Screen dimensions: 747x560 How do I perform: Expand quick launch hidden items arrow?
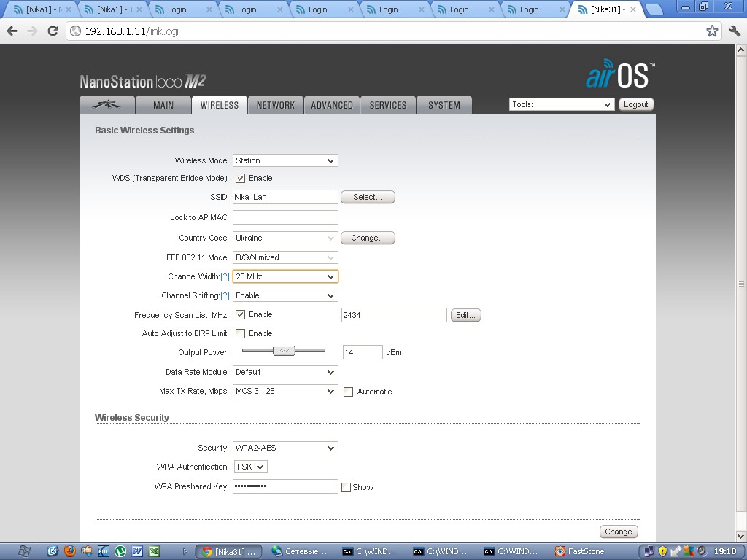pos(185,552)
